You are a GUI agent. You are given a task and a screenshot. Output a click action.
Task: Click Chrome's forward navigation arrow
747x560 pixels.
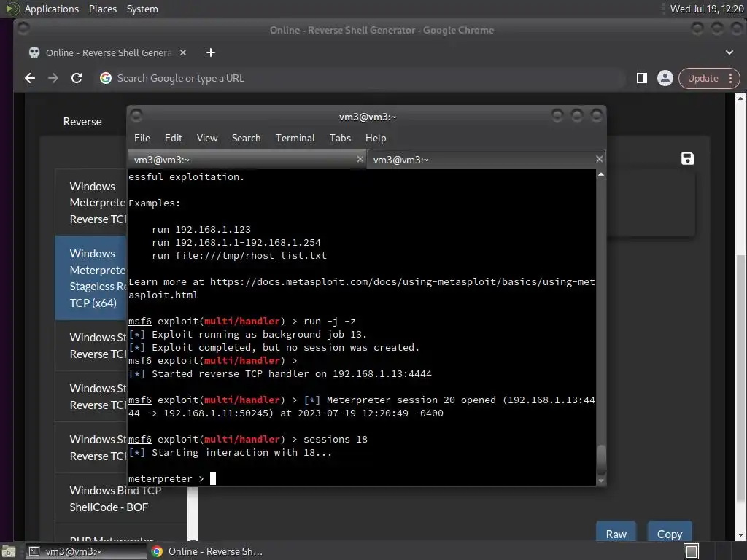pos(53,78)
